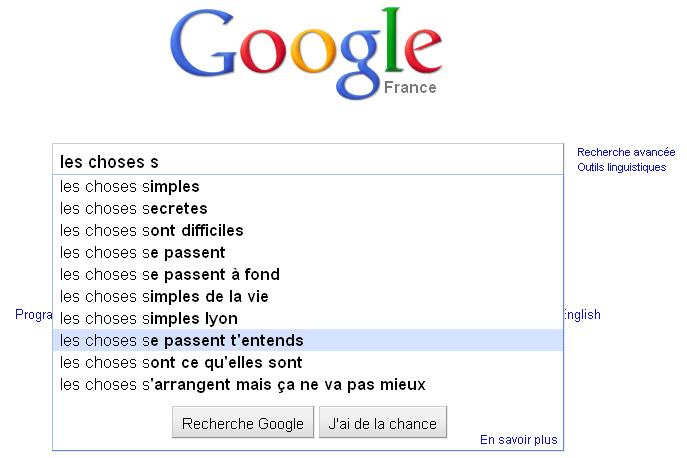Open the Outils linguistiques link

pos(621,167)
